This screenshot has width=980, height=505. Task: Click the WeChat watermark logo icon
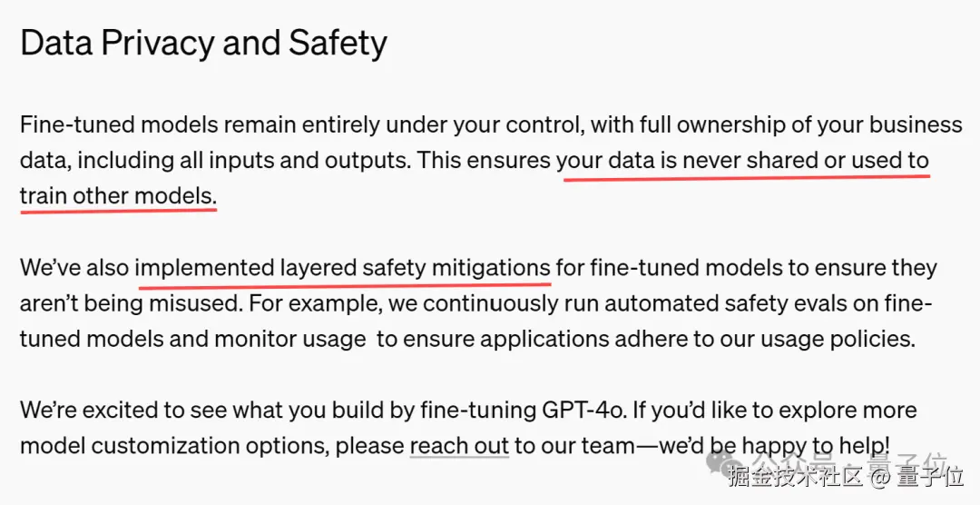click(723, 464)
